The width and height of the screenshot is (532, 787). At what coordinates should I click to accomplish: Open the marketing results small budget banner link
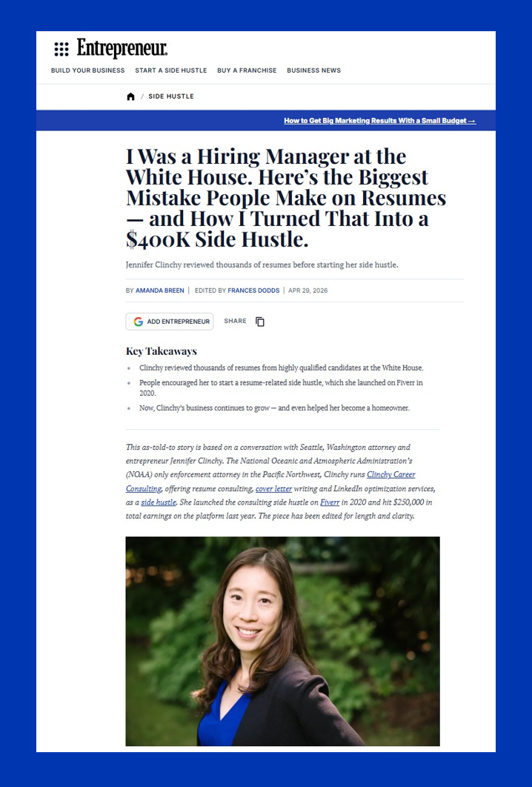(380, 121)
